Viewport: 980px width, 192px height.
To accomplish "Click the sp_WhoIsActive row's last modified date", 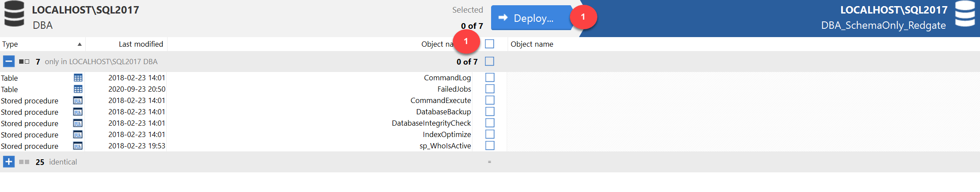I will coord(137,146).
